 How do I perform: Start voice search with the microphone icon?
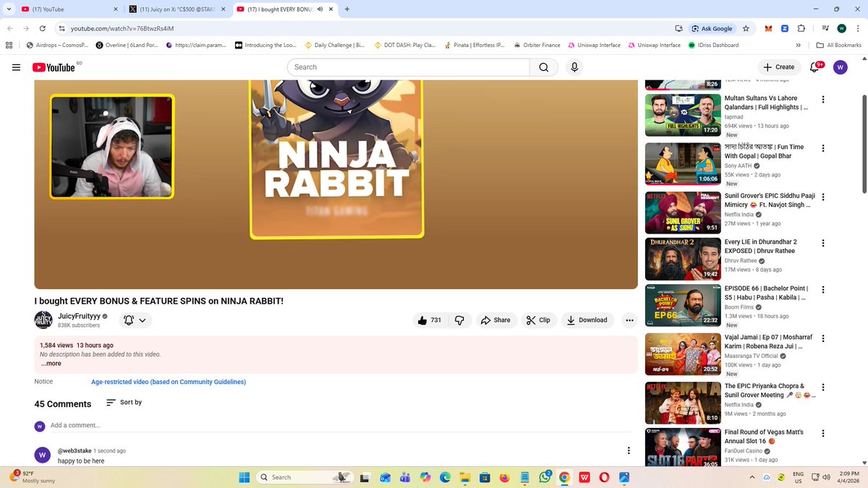(574, 67)
